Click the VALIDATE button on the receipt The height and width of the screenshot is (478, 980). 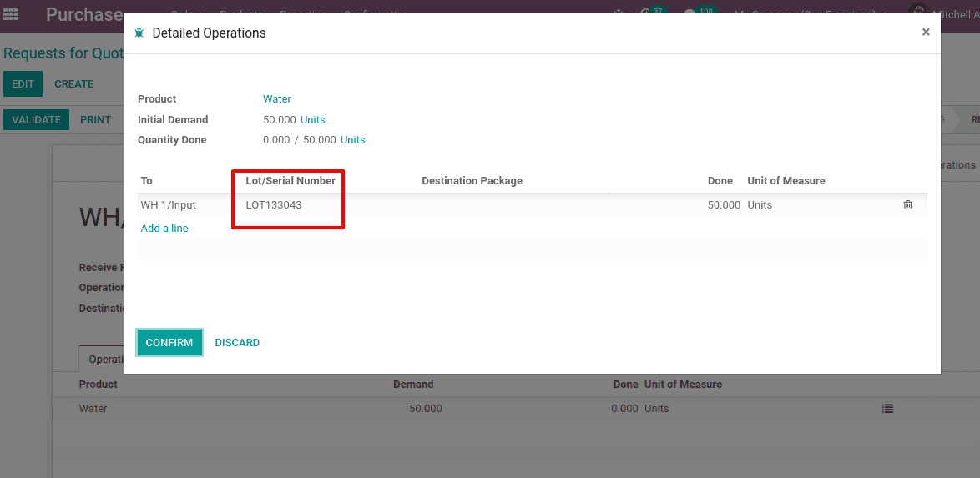(36, 120)
